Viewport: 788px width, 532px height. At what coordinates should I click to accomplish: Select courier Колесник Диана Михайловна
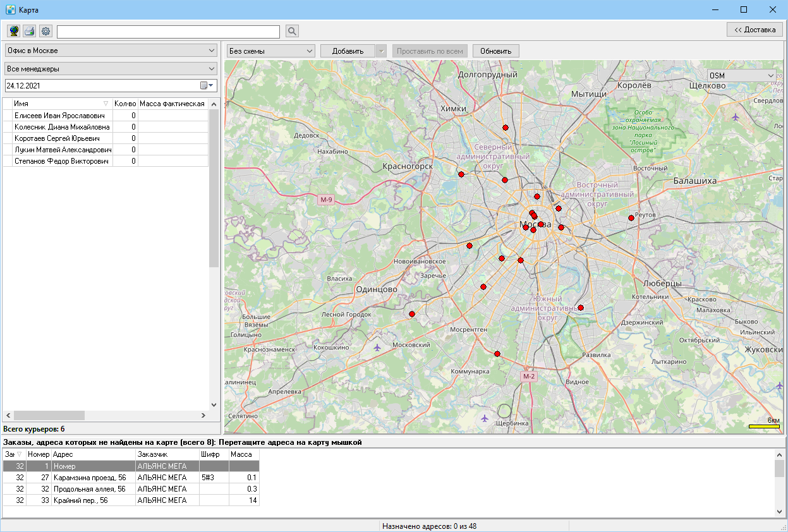point(106,127)
